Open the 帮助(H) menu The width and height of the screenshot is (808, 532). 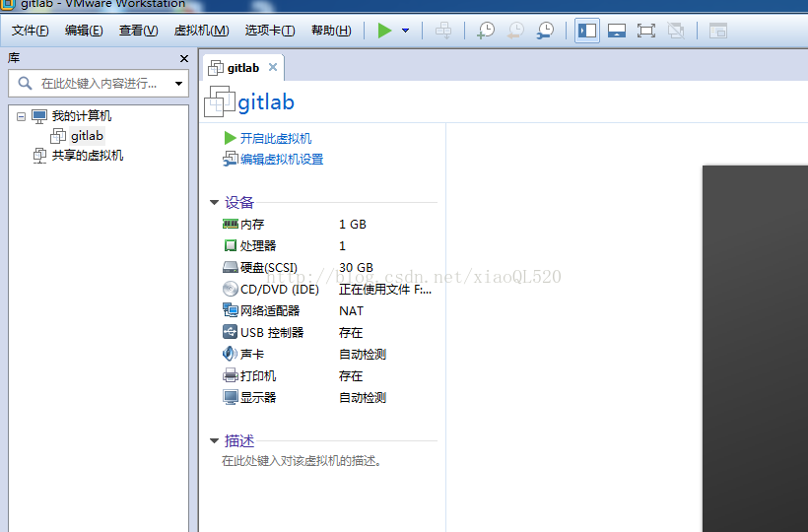(331, 31)
